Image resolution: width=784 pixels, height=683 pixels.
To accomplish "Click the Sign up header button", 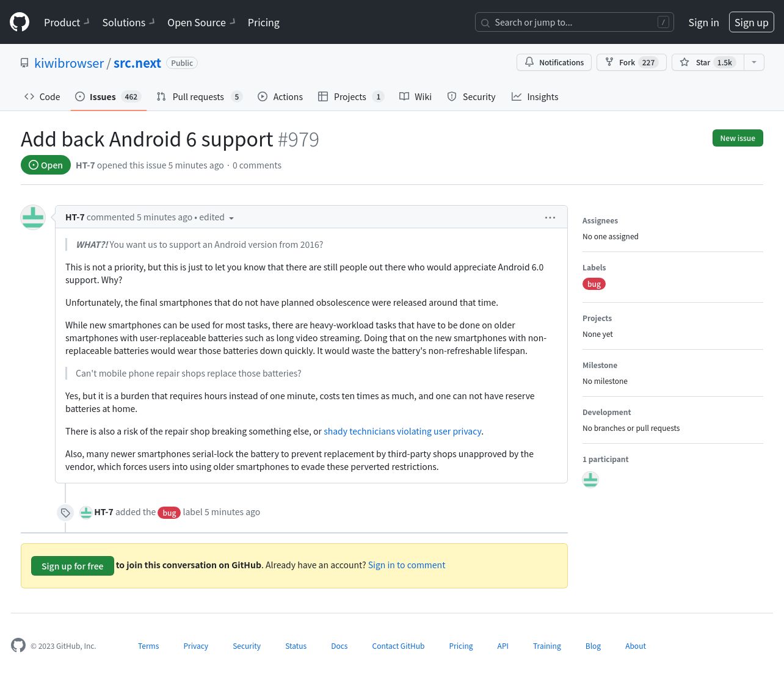I will pos(751,23).
